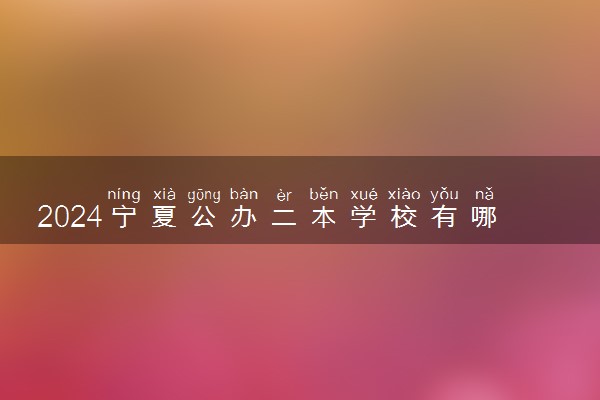Click the pinyin label yǒu
The image size is (600, 400).
[444, 195]
